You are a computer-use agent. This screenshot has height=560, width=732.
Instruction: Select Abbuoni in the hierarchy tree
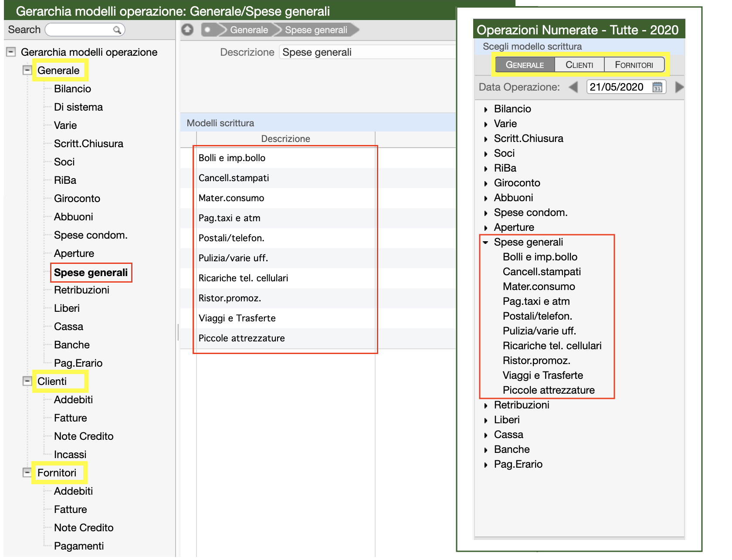click(74, 216)
